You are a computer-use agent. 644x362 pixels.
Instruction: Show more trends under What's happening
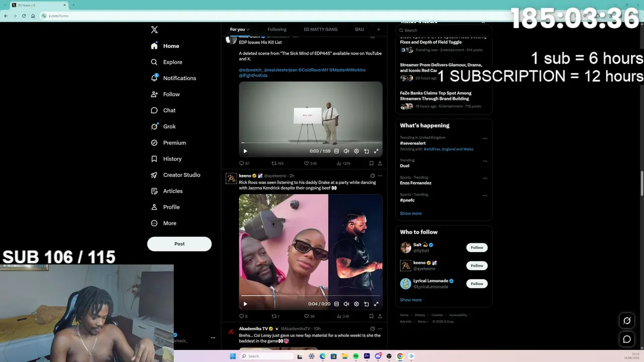point(411,213)
